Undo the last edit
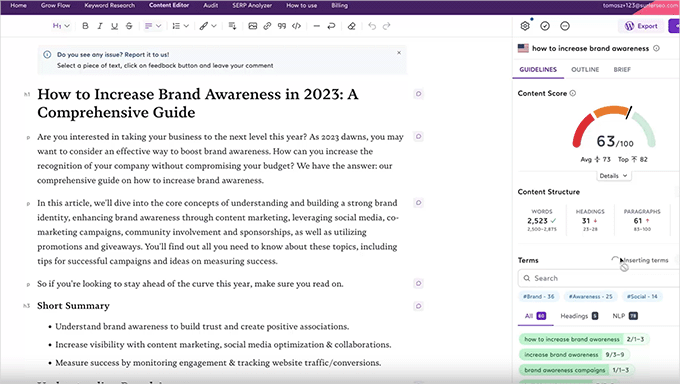Viewport: 680px width, 384px height. (372, 26)
